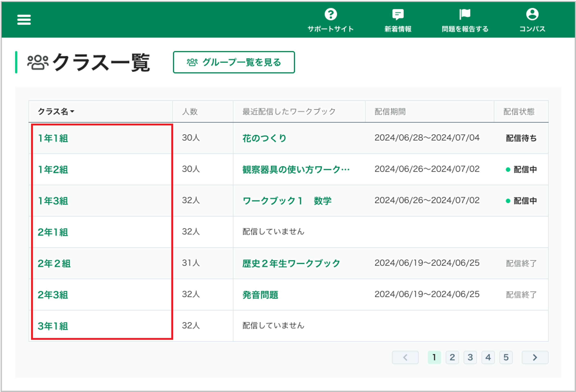Open class 3年1組
Viewport: 576px width, 392px height.
pyautogui.click(x=53, y=326)
